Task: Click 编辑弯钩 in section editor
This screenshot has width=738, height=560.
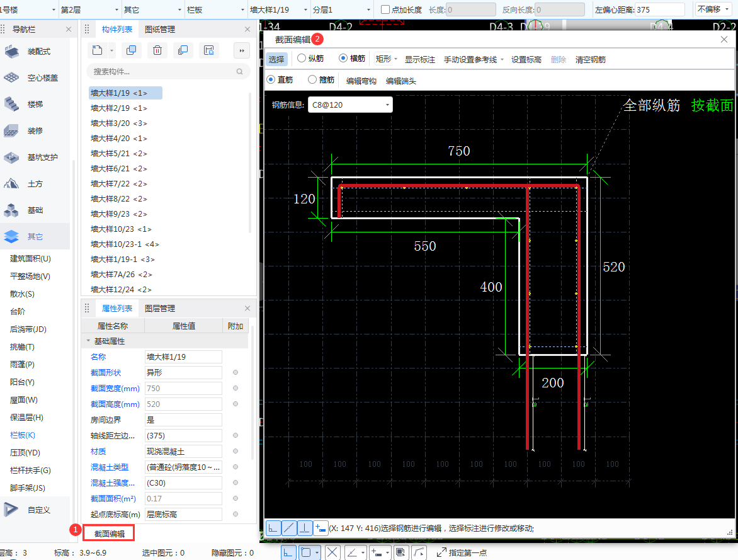Action: (x=361, y=81)
